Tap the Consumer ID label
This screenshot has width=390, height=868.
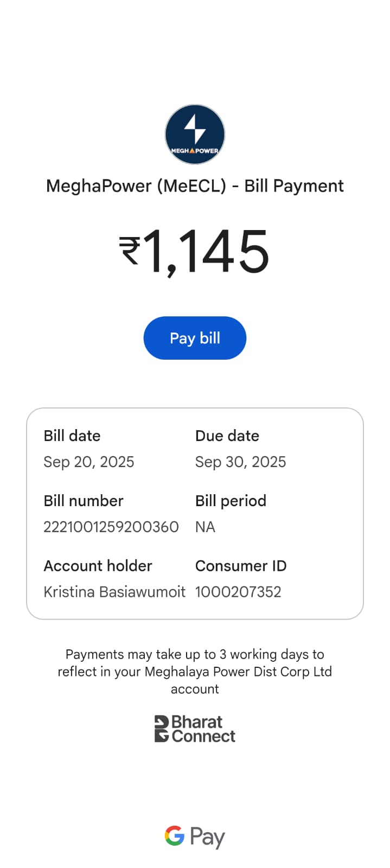point(241,566)
